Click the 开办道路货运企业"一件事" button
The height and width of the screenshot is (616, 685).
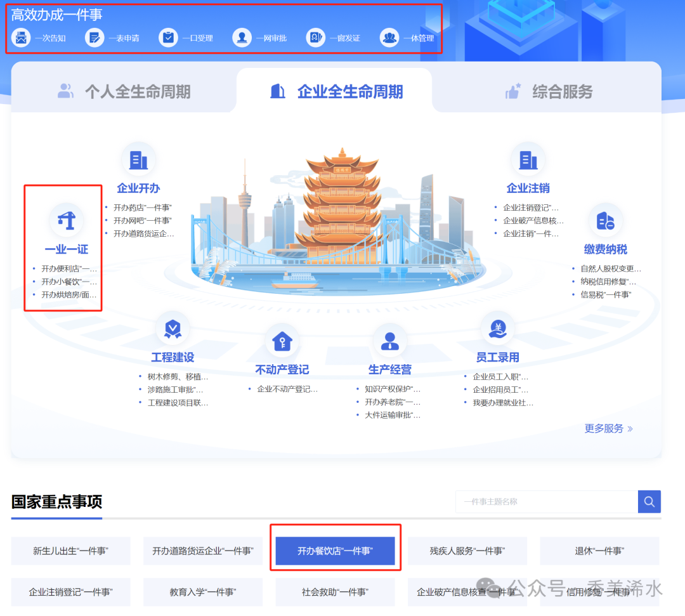(x=203, y=551)
